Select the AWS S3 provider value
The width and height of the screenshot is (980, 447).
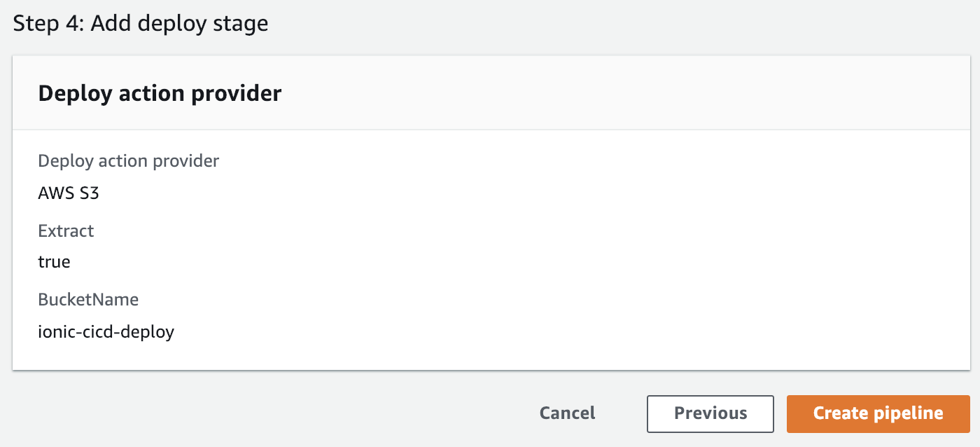tap(69, 193)
